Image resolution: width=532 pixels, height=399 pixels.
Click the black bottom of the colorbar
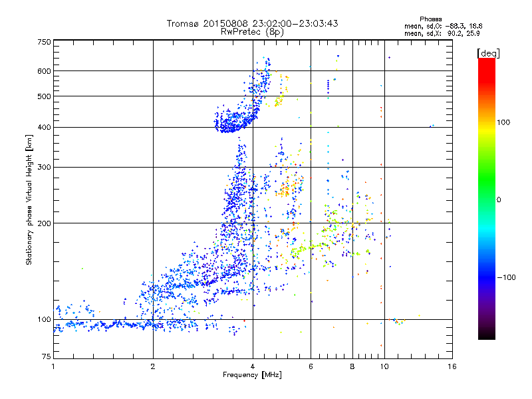point(487,334)
